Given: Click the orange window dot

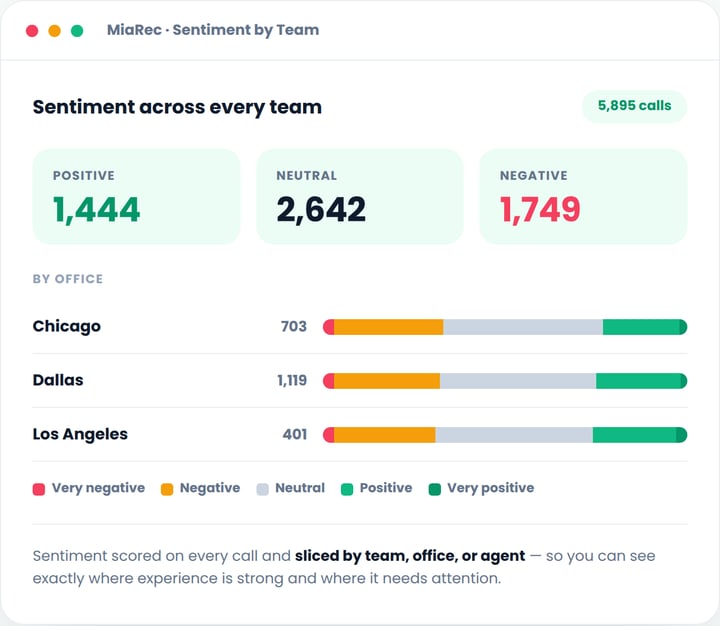Looking at the screenshot, I should [55, 31].
